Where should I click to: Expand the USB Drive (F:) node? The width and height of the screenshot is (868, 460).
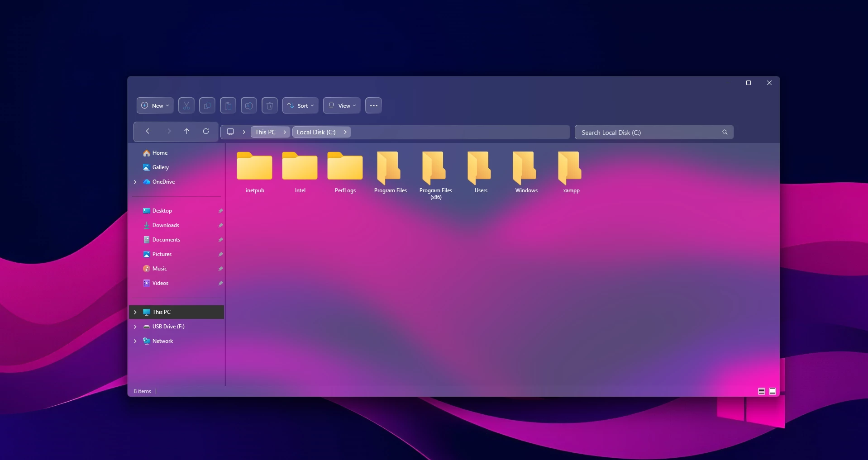coord(135,327)
